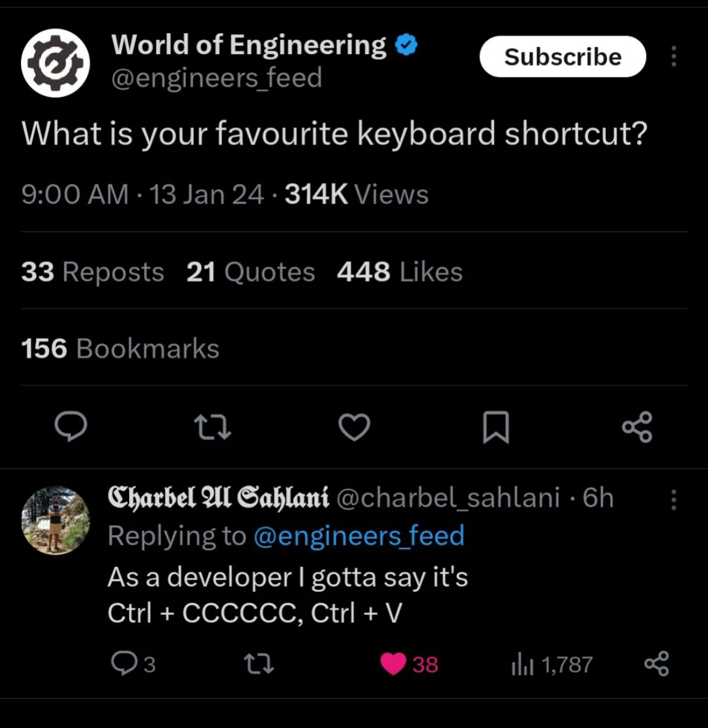View the 33 Reposts list
The height and width of the screenshot is (728, 708).
(92, 272)
